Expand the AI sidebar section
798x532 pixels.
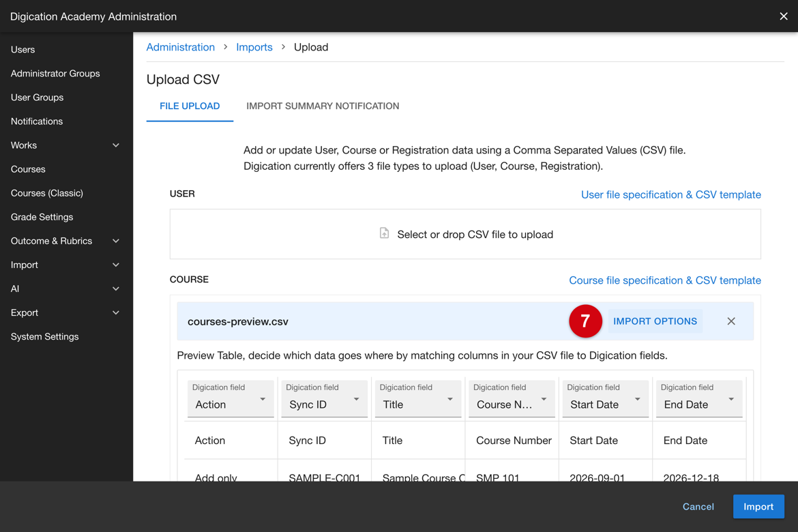tap(116, 289)
